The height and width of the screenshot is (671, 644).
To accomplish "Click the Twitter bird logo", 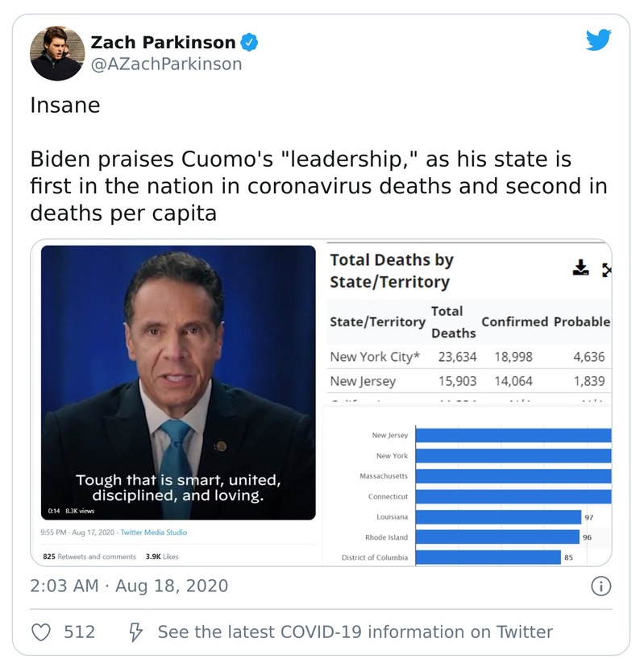I will point(599,39).
